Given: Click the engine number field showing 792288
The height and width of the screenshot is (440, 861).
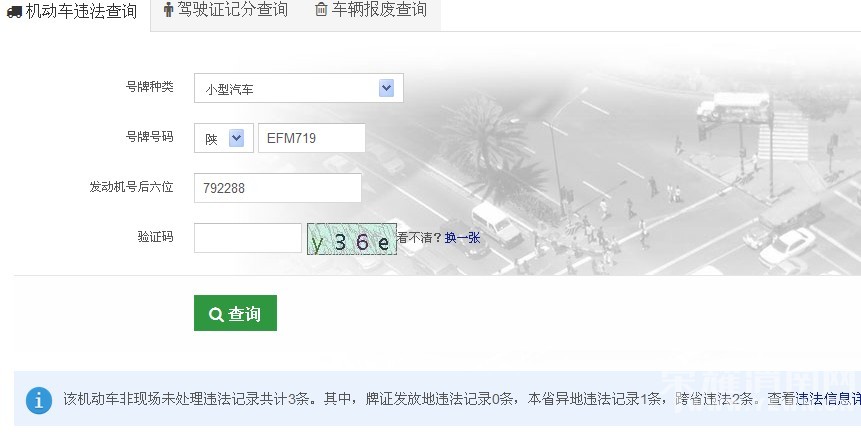Looking at the screenshot, I should [278, 188].
